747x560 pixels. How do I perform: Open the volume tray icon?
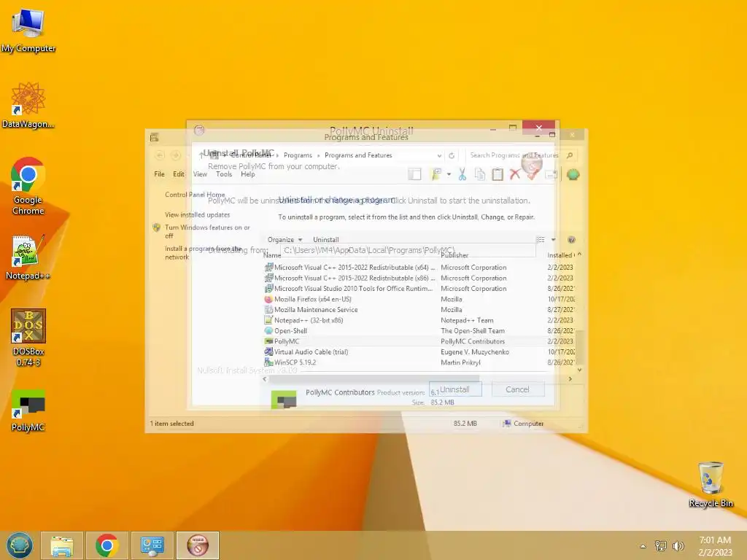[x=678, y=546]
